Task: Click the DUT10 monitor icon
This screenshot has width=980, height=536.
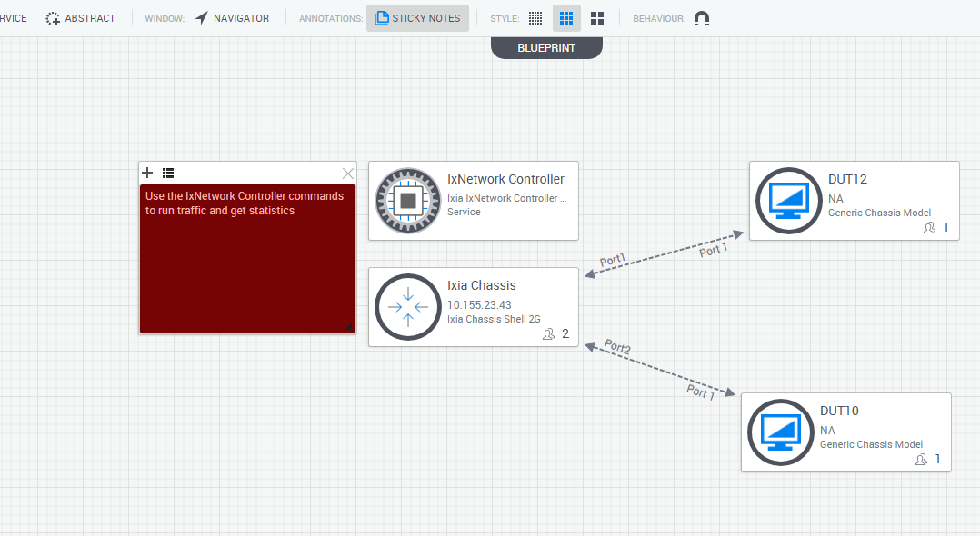Action: click(x=780, y=432)
